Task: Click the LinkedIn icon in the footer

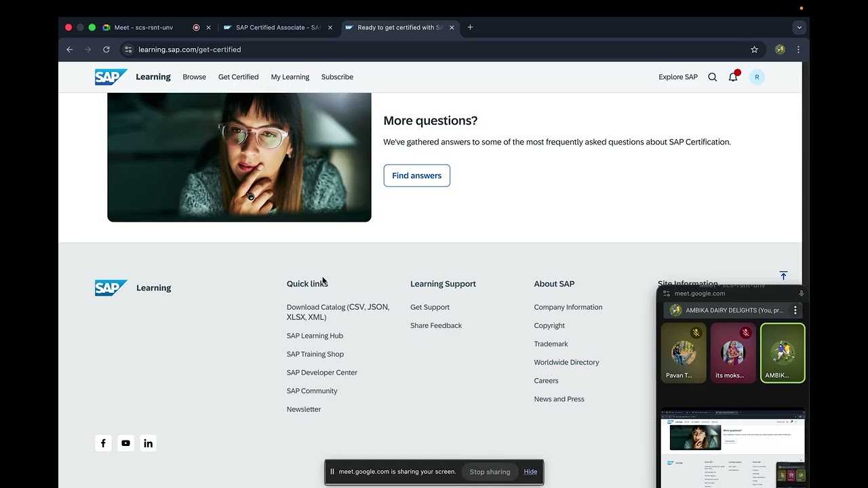Action: point(148,443)
